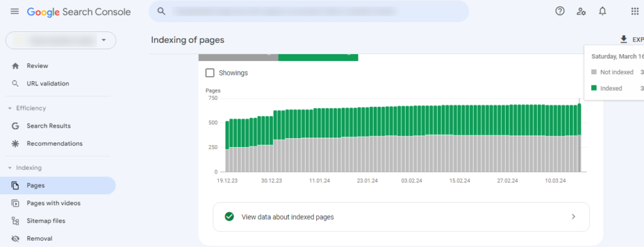This screenshot has width=644, height=247.
Task: Enable the Showings checkbox
Action: (x=210, y=73)
